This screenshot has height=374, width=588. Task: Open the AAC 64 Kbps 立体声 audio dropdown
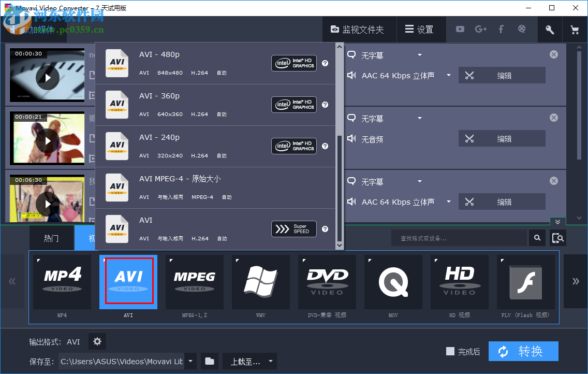tap(399, 75)
